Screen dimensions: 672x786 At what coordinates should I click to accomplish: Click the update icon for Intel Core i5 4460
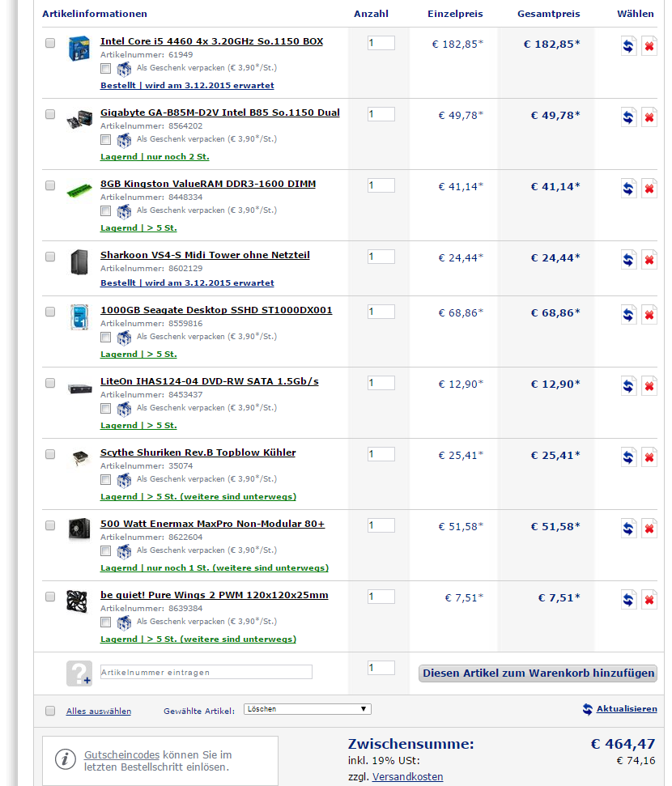coord(628,46)
